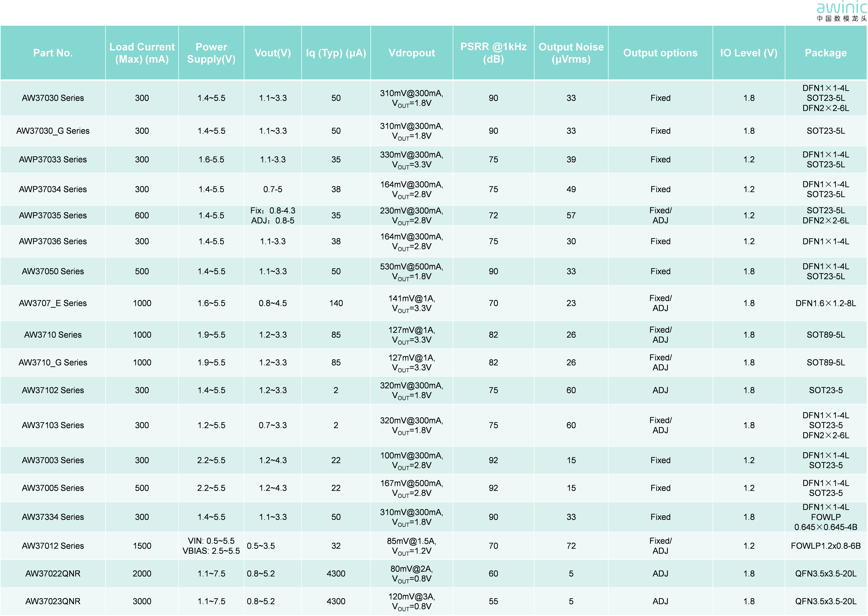Click the FOWLP1.2x0.8-6B package cell
The width and height of the screenshot is (868, 616).
pos(826,546)
